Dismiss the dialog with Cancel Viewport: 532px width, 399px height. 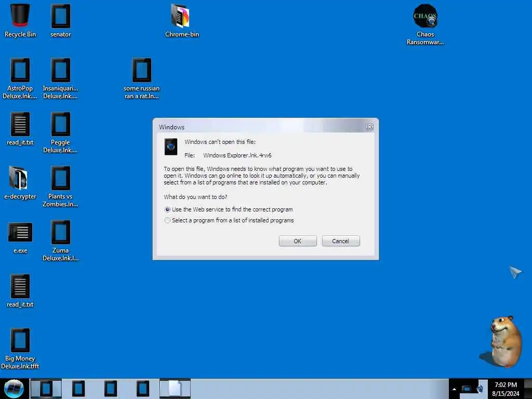tap(341, 241)
